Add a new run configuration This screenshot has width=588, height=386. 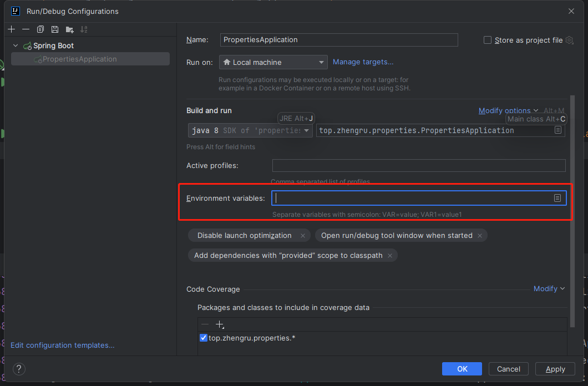point(11,29)
